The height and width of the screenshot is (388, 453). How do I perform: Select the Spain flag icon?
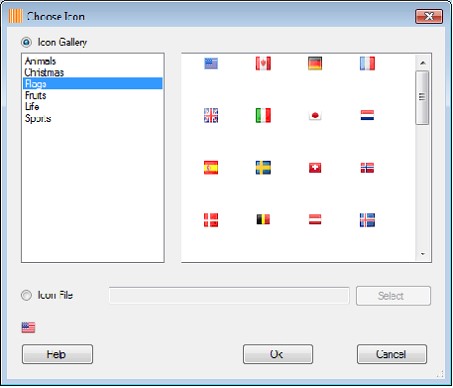point(211,168)
